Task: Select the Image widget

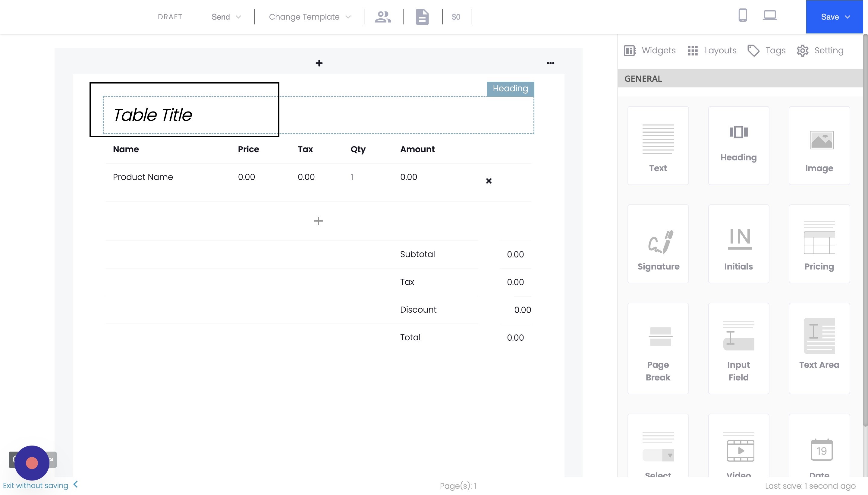Action: pyautogui.click(x=819, y=146)
